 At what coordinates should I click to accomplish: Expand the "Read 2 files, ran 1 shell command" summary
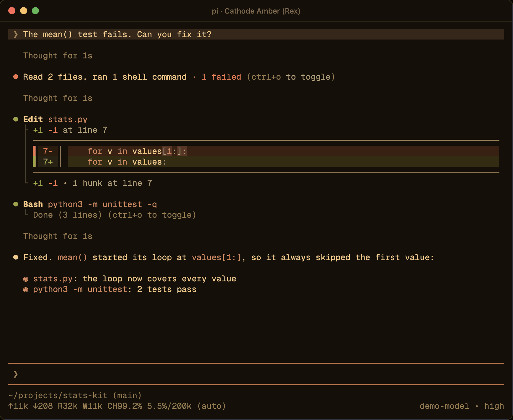[105, 77]
